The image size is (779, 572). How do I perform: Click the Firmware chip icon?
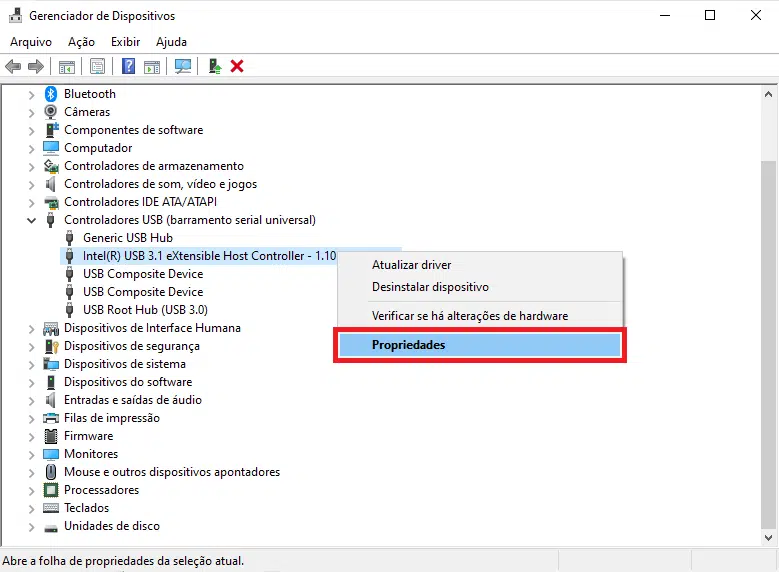[x=51, y=436]
